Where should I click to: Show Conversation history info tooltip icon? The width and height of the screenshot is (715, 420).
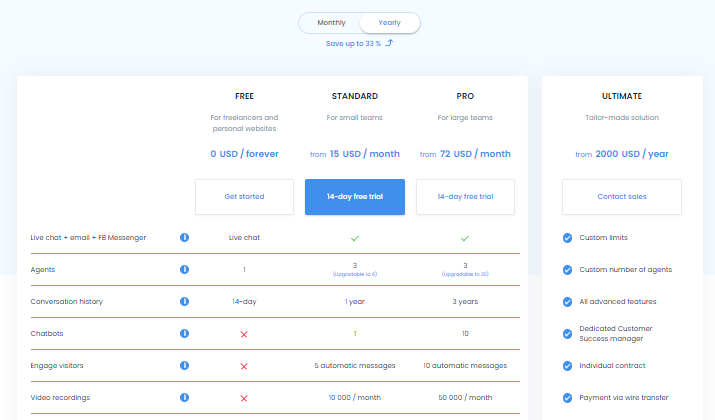click(x=184, y=301)
